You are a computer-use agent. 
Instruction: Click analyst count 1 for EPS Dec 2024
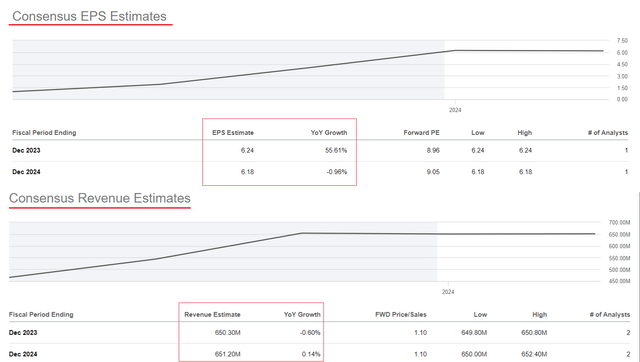(626, 172)
